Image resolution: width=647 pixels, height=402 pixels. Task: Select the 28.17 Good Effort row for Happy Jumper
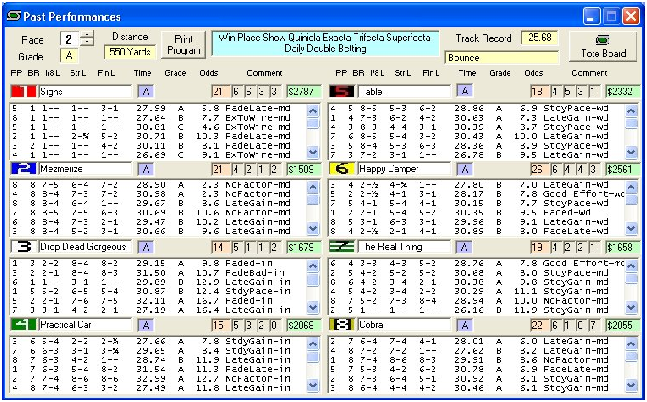pos(477,194)
